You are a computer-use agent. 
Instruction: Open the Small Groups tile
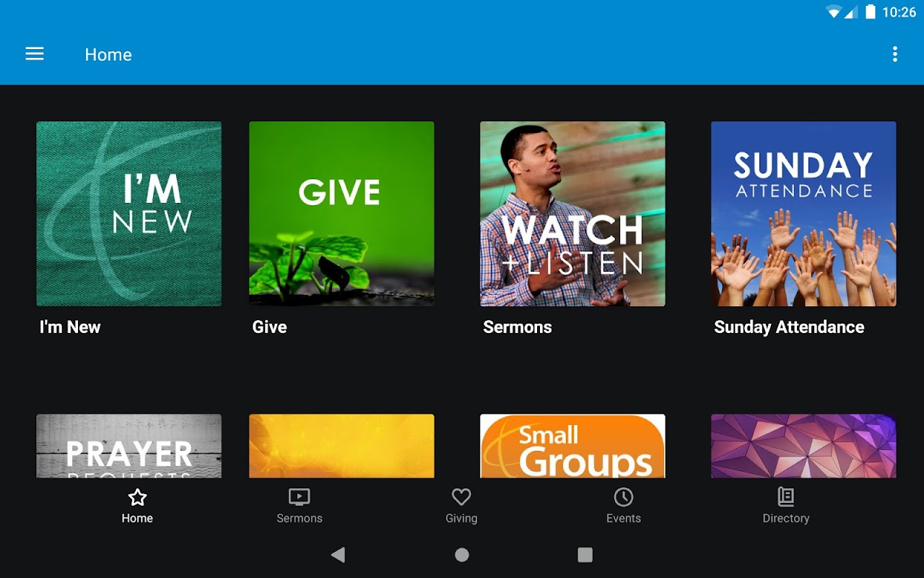572,446
